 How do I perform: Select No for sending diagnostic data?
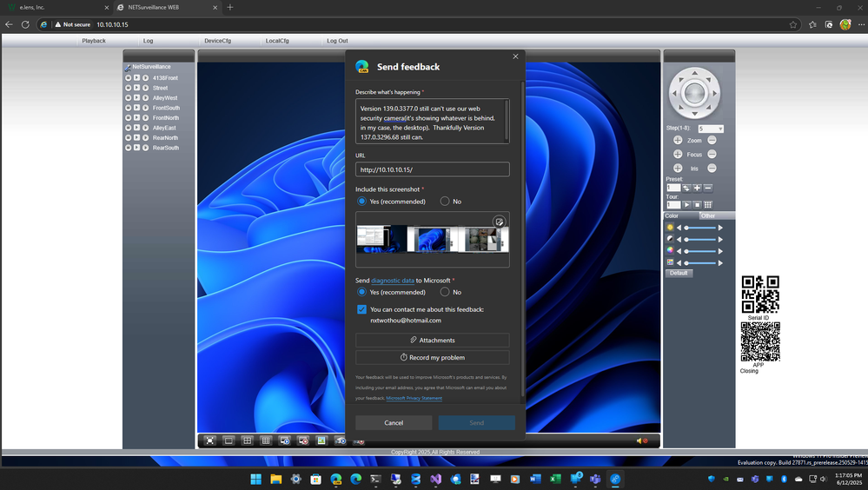pos(445,292)
